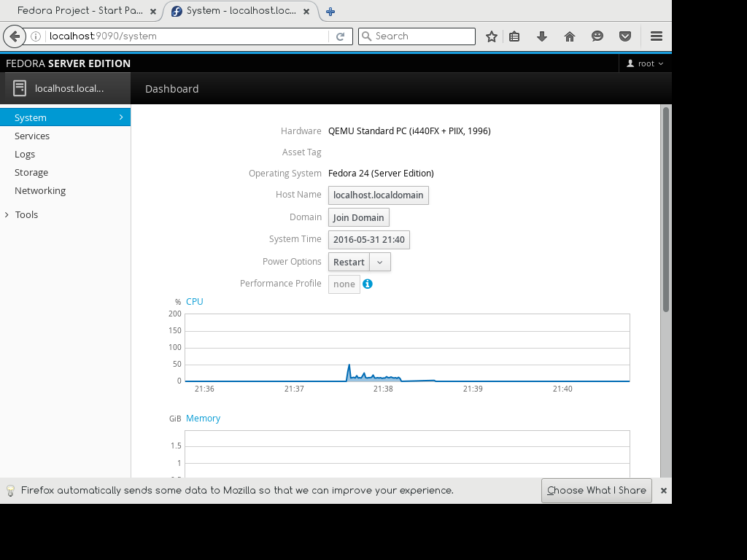
Task: Click the magnifier icon in search box
Action: pos(366,36)
